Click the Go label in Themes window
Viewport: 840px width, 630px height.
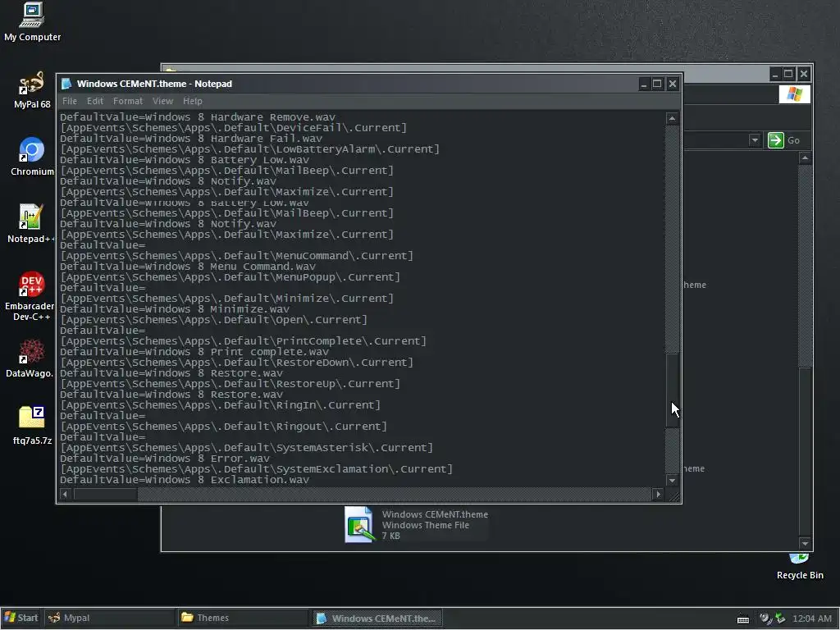tap(793, 140)
